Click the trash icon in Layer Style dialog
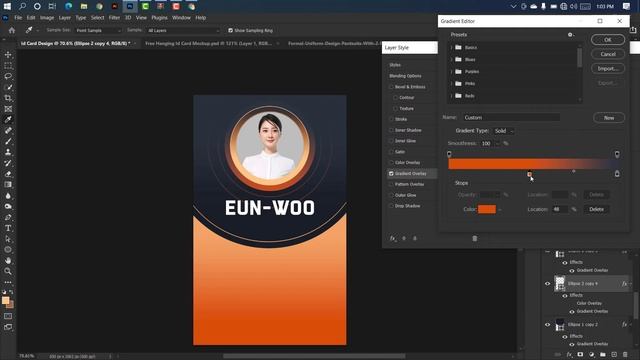640x360 pixels. point(475,238)
